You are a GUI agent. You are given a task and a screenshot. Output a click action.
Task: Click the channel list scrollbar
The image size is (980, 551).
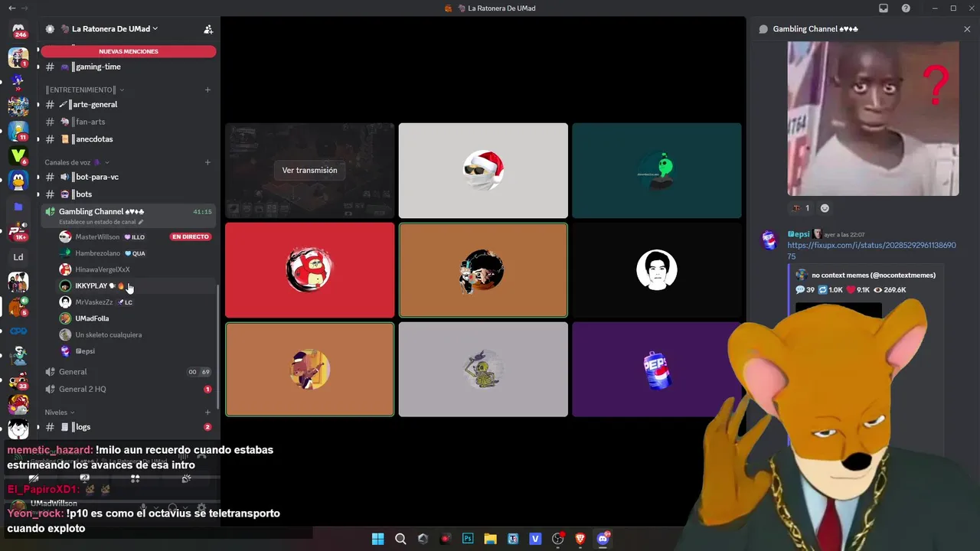[x=218, y=348]
